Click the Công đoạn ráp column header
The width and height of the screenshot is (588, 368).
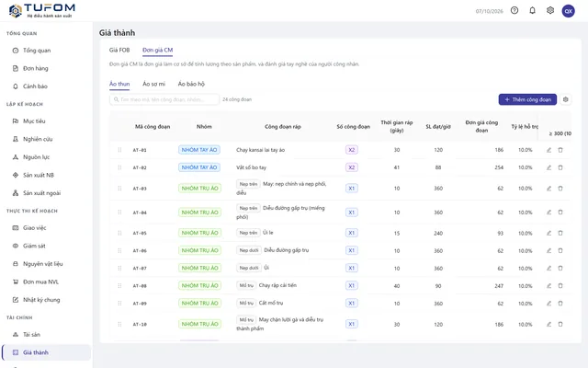tap(283, 127)
